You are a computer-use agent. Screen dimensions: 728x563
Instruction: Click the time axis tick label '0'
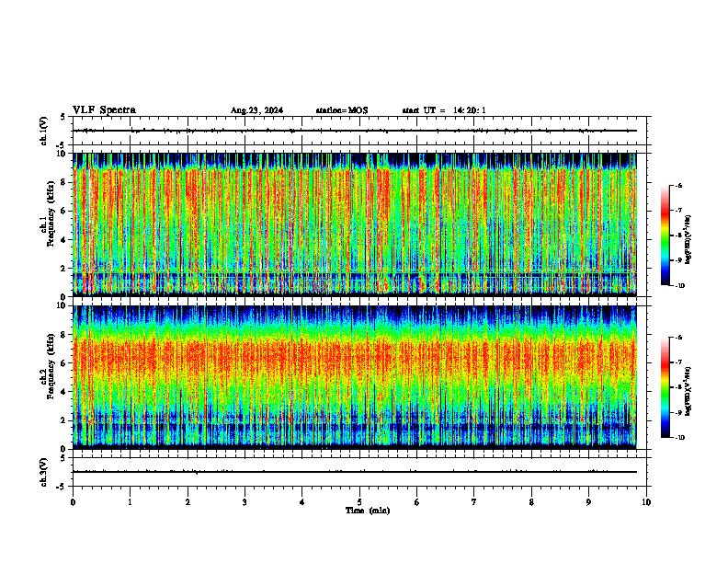73,502
